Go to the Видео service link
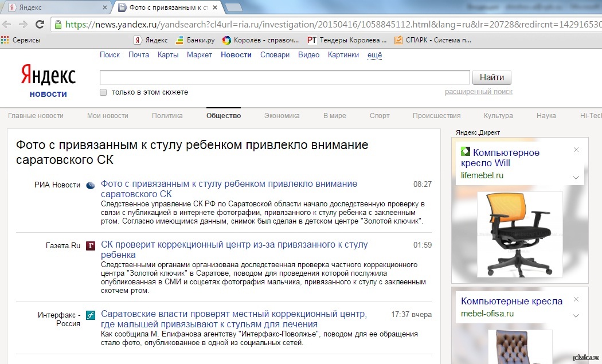 308,55
